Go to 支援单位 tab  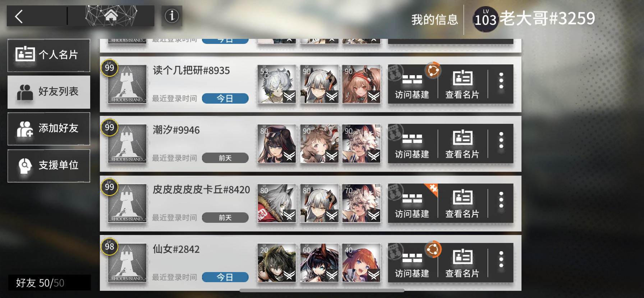pos(49,166)
